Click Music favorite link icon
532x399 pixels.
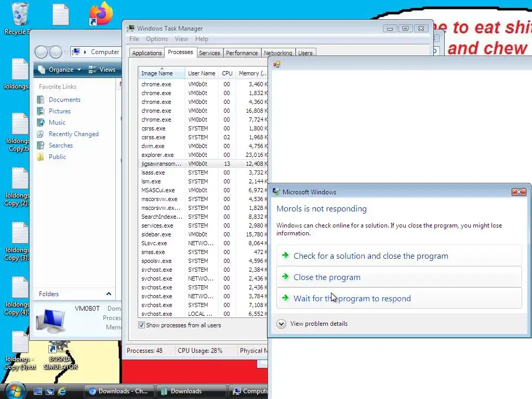[41, 123]
